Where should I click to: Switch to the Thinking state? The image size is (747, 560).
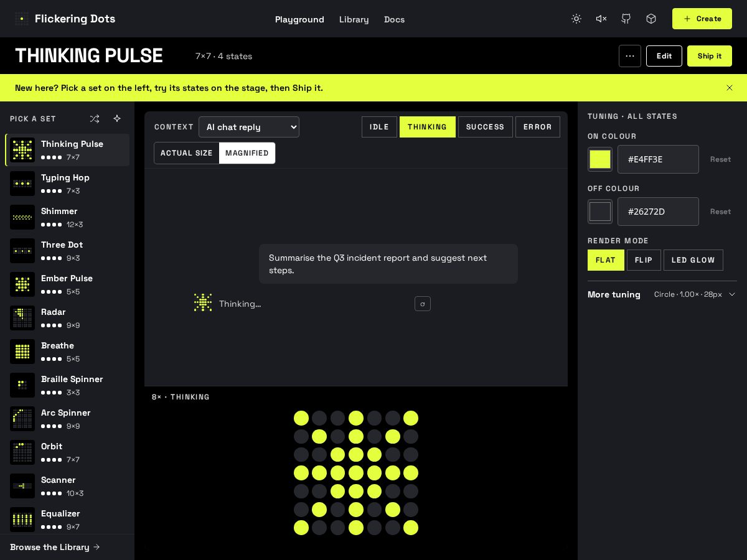coord(428,127)
